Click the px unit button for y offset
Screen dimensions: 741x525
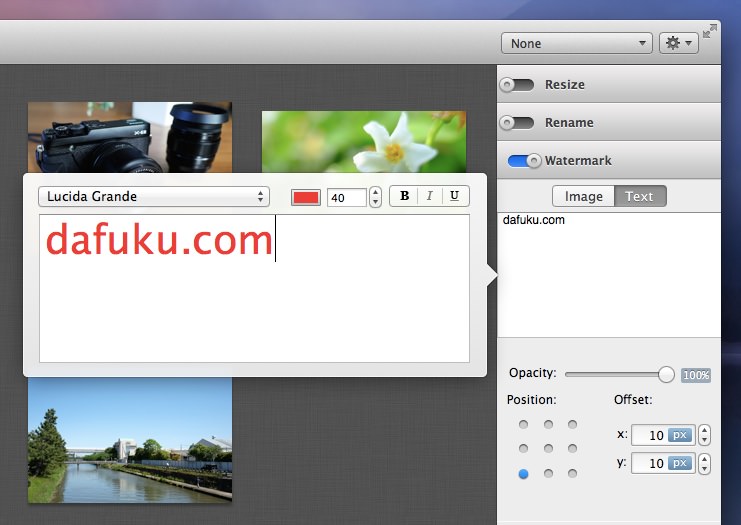pos(680,463)
